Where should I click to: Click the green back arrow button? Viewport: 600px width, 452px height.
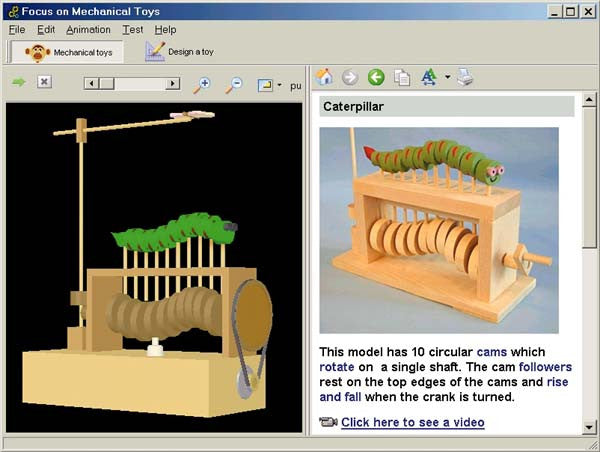(x=376, y=77)
